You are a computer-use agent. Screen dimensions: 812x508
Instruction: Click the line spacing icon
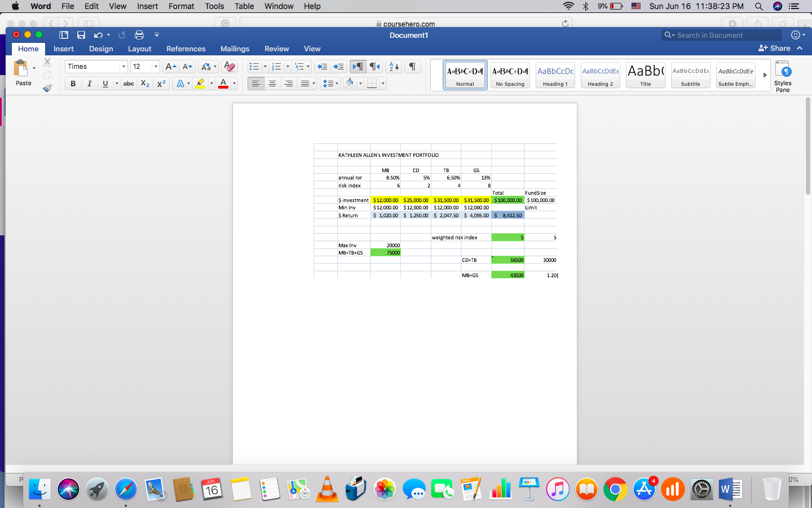pyautogui.click(x=328, y=84)
